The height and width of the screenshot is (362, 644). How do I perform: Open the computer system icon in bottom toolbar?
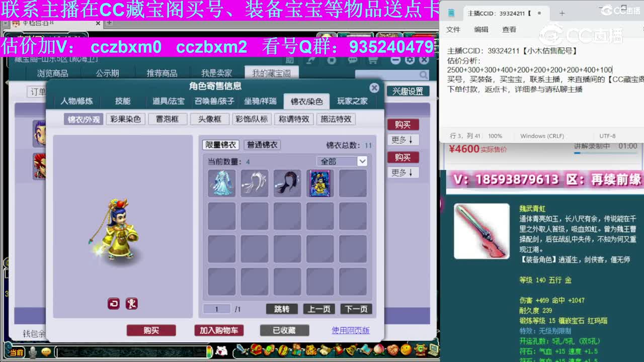pos(433,349)
